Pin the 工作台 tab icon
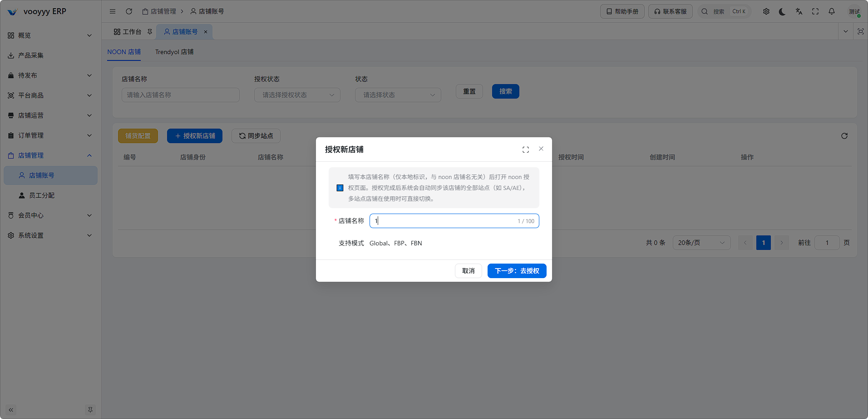 [x=150, y=32]
